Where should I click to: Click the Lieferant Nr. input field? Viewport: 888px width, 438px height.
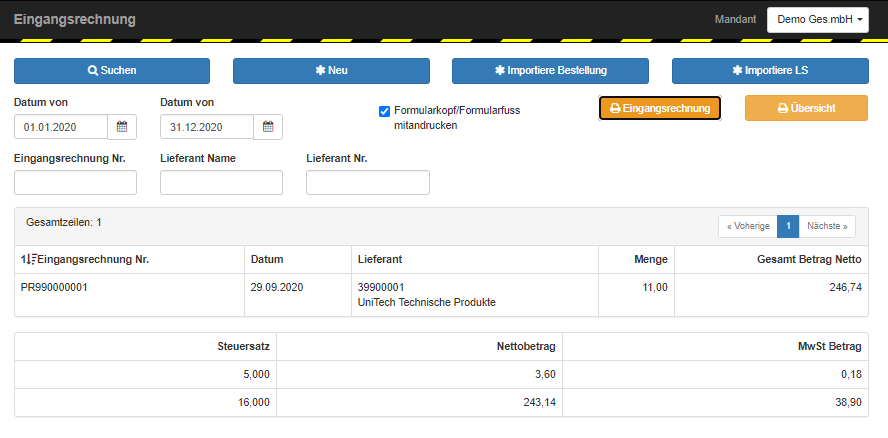[x=368, y=182]
